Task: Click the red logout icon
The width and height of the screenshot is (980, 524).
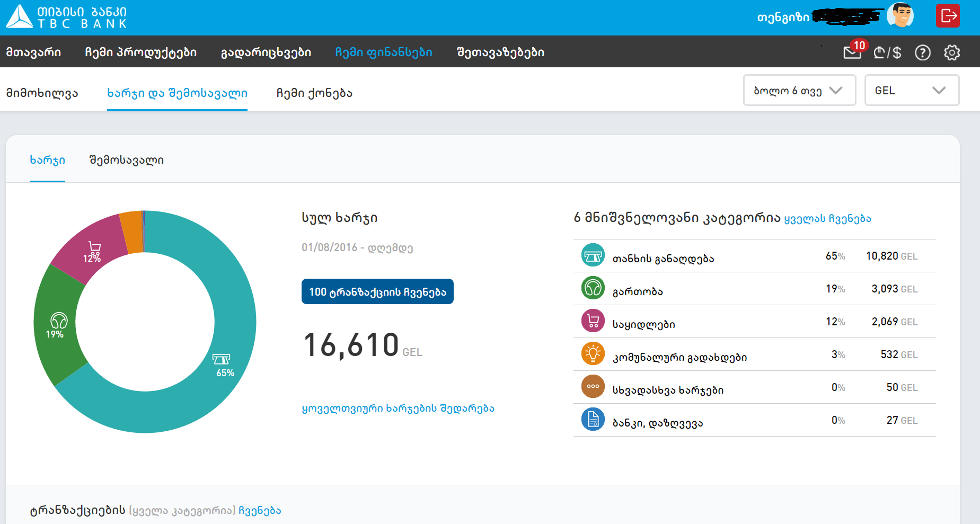Action: coord(948,16)
